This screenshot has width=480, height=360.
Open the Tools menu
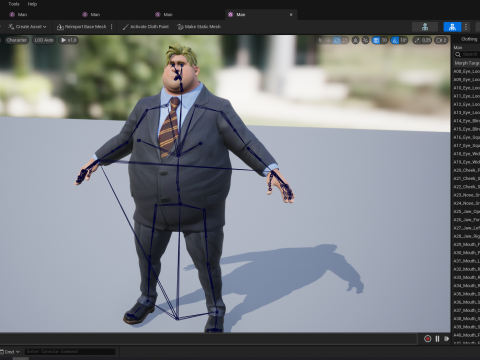click(14, 4)
